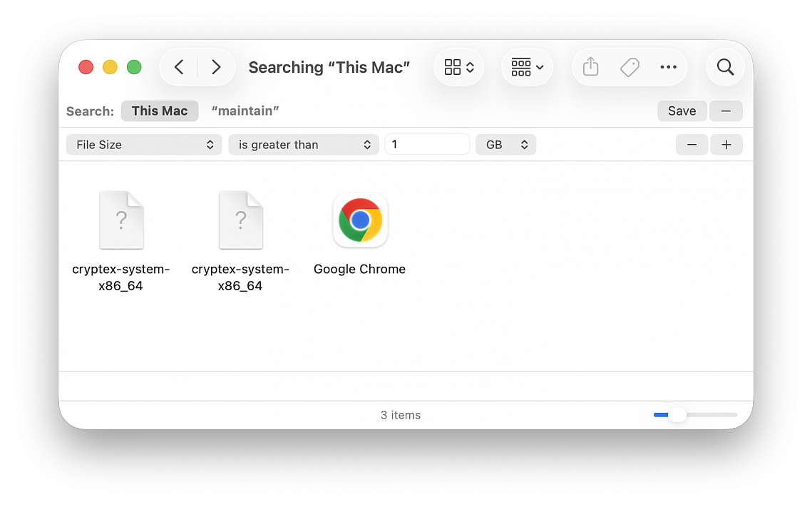Save the current search
Viewport: 812px width, 507px height.
(x=682, y=111)
